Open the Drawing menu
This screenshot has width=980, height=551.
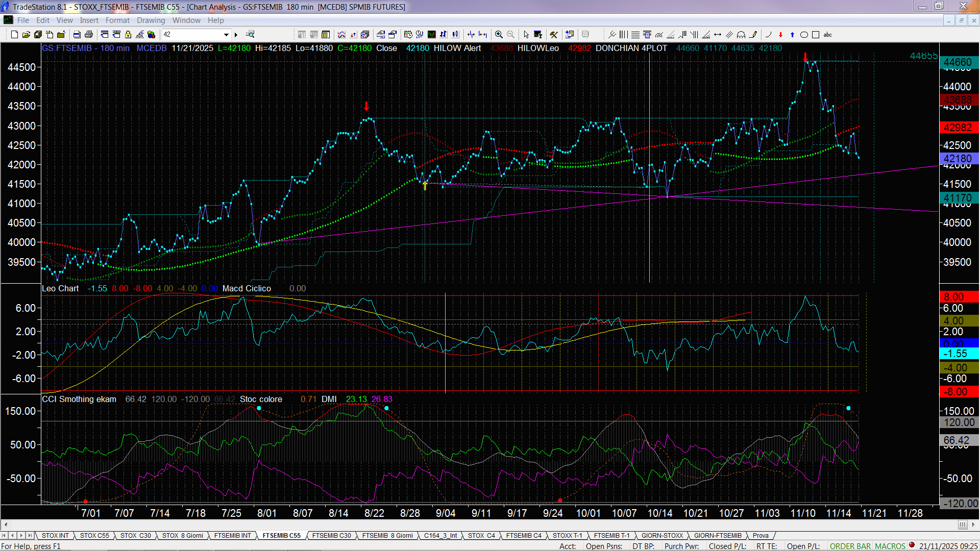tap(151, 20)
